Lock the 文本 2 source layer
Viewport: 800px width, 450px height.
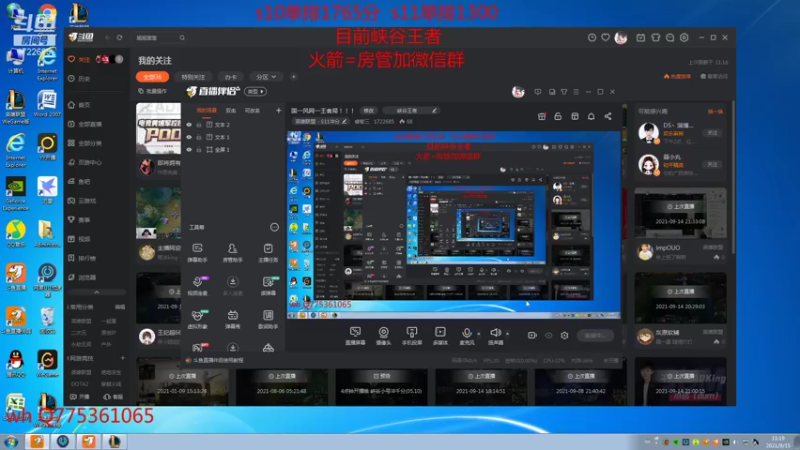(199, 124)
